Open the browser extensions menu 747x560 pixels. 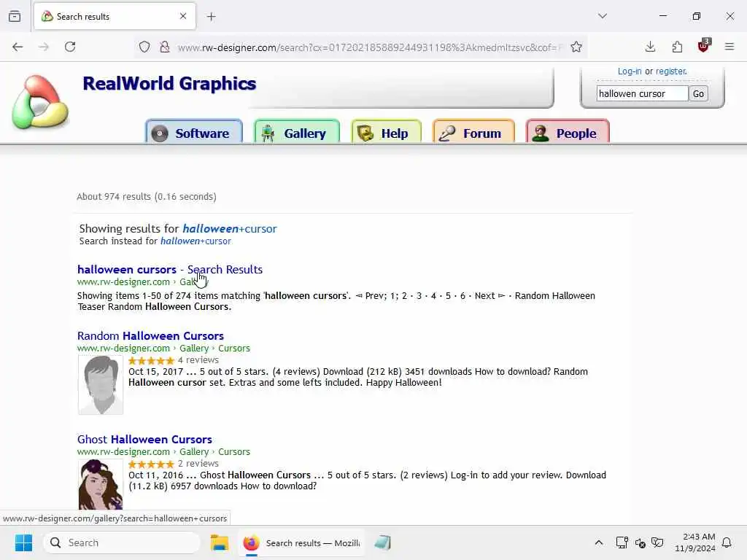click(677, 47)
